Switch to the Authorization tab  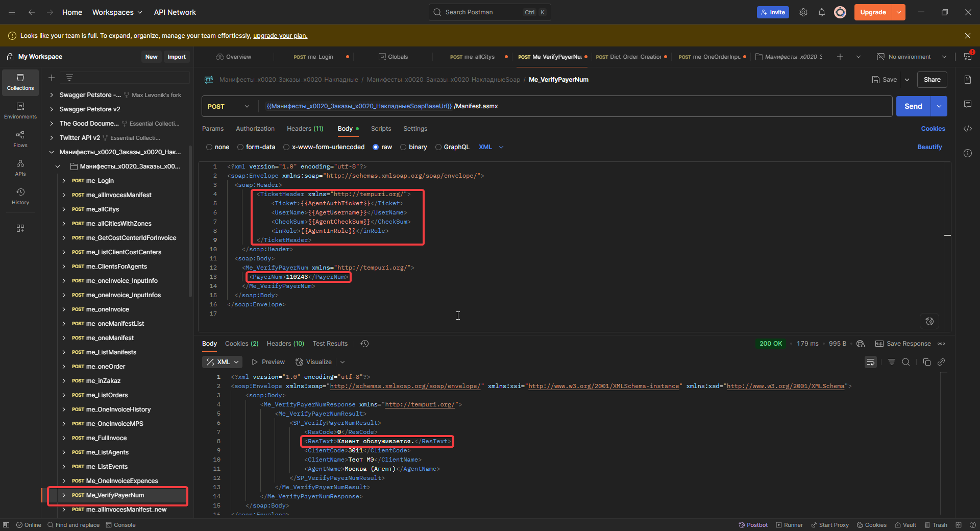255,129
